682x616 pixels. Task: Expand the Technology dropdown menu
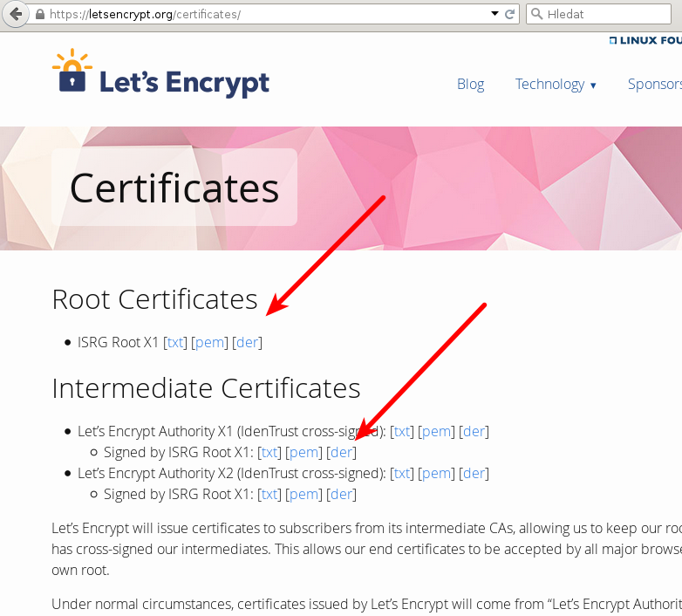click(556, 84)
